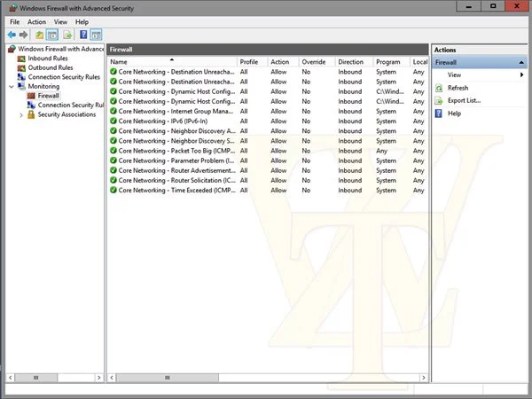Sort by the Action column header
532x399 pixels.
(283, 62)
